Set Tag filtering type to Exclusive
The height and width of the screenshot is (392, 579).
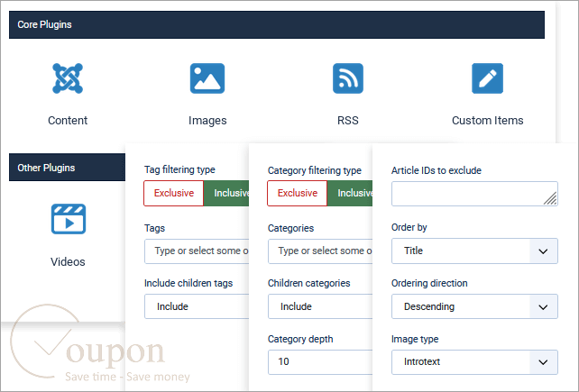pos(173,193)
